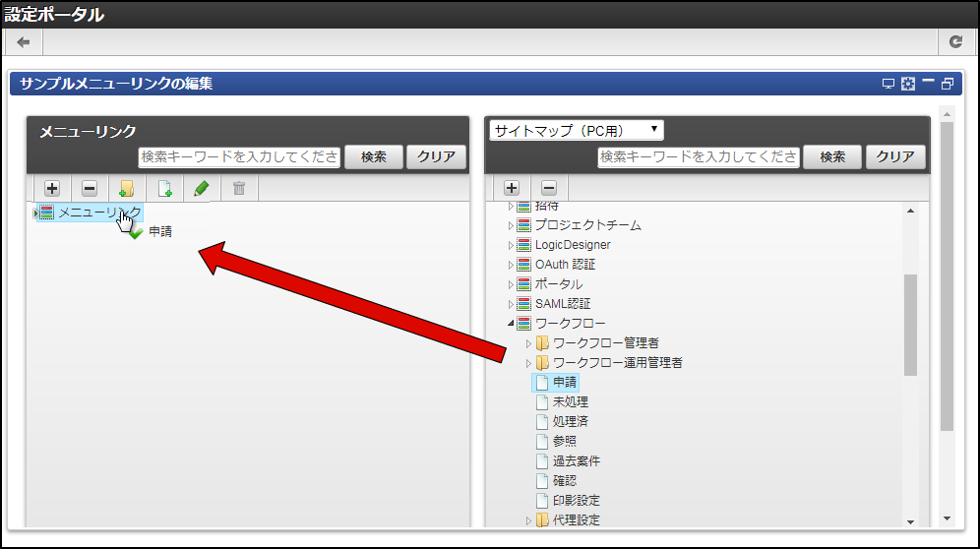Select 代理設定 folder in sitemap tree
The width and height of the screenshot is (980, 549).
click(577, 520)
